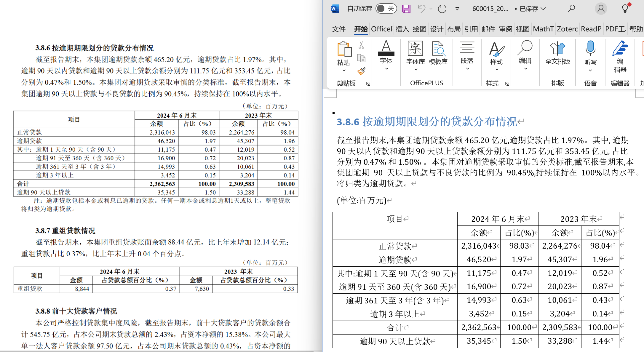Open the 帮助 ribbon tab
Screen dimensions: 644x352
[636, 29]
